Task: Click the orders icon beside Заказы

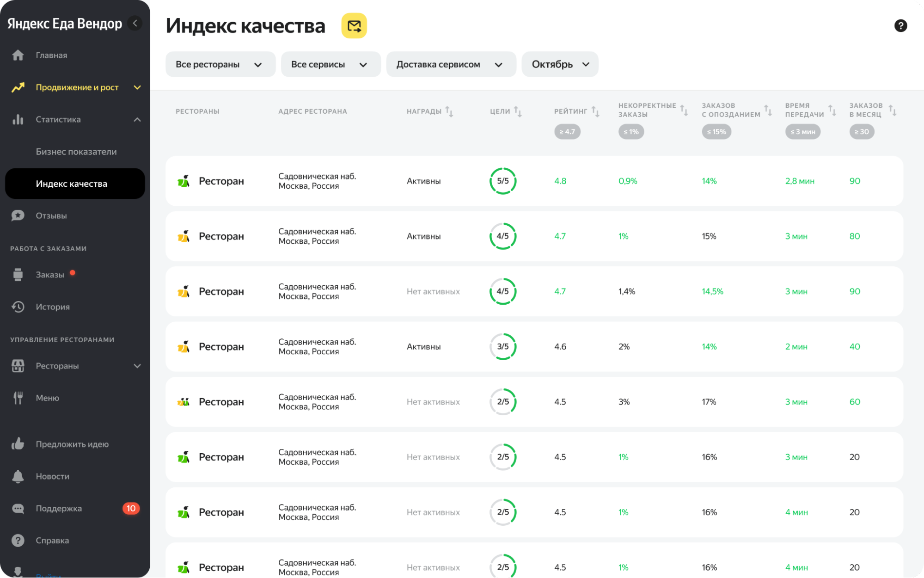Action: point(18,275)
